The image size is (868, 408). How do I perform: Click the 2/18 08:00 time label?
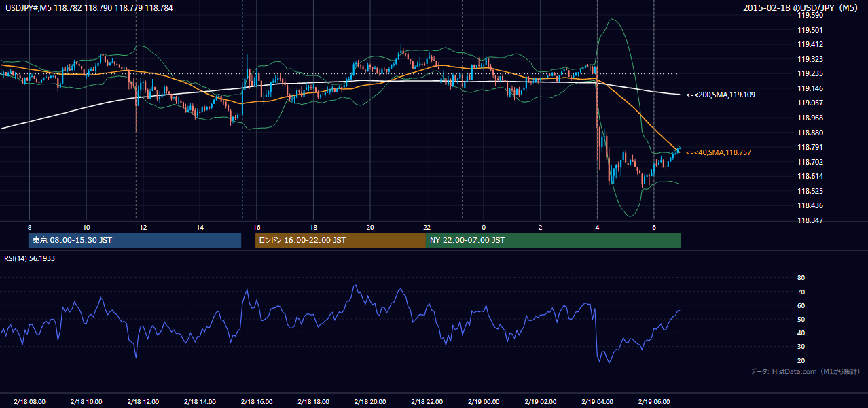click(x=29, y=402)
